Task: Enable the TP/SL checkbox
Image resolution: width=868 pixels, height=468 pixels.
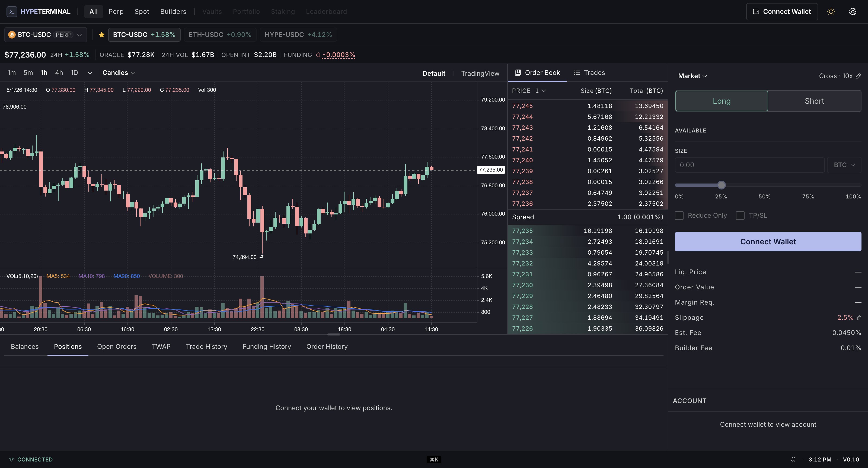Action: tap(740, 216)
